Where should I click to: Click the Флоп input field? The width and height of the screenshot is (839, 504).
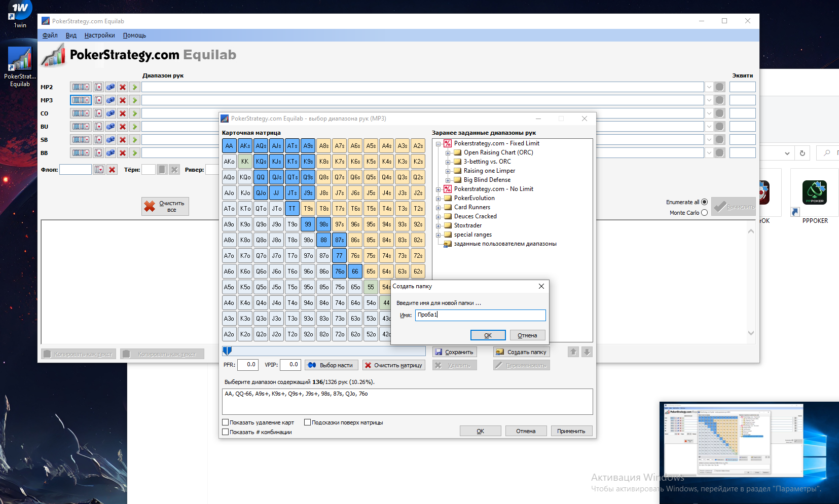[x=76, y=170]
